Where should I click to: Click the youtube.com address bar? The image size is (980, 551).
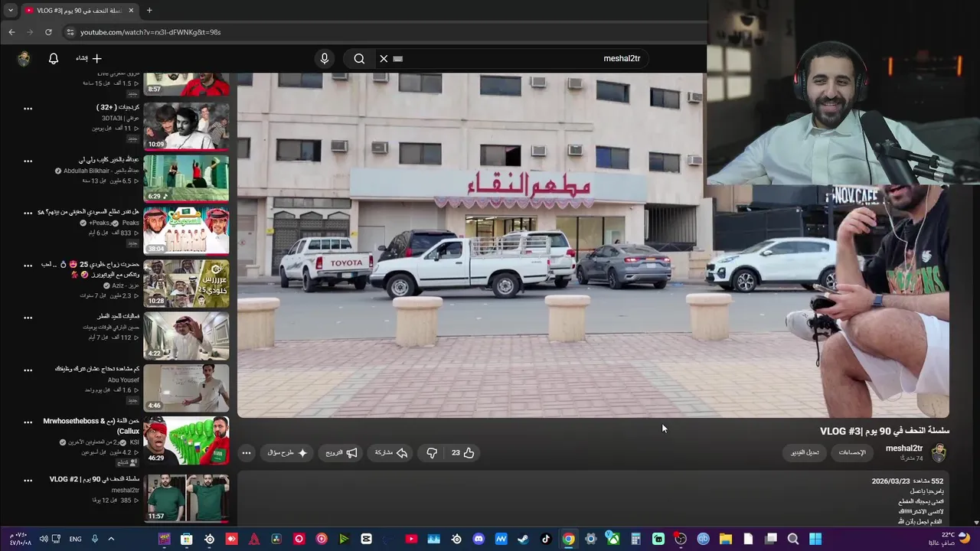pos(383,32)
